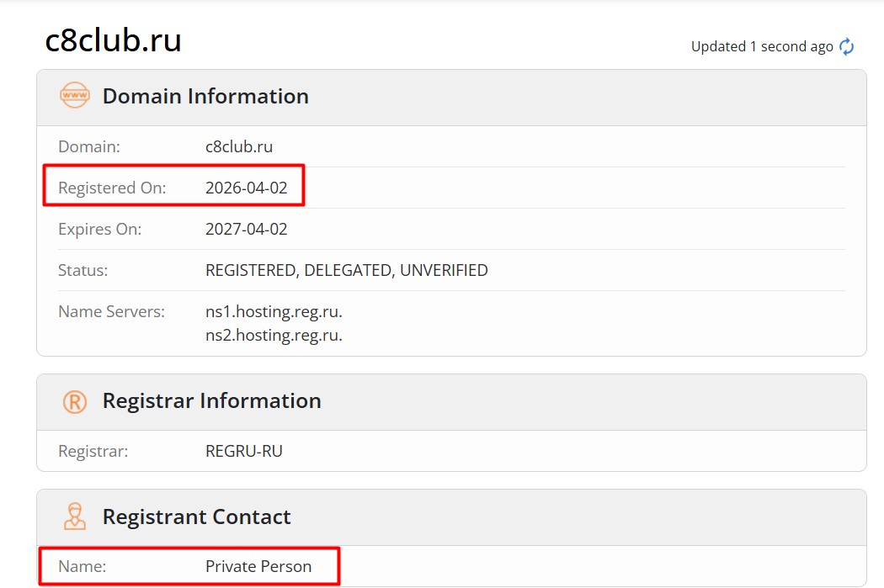Click the REGRU-RU registrar value

(x=243, y=451)
